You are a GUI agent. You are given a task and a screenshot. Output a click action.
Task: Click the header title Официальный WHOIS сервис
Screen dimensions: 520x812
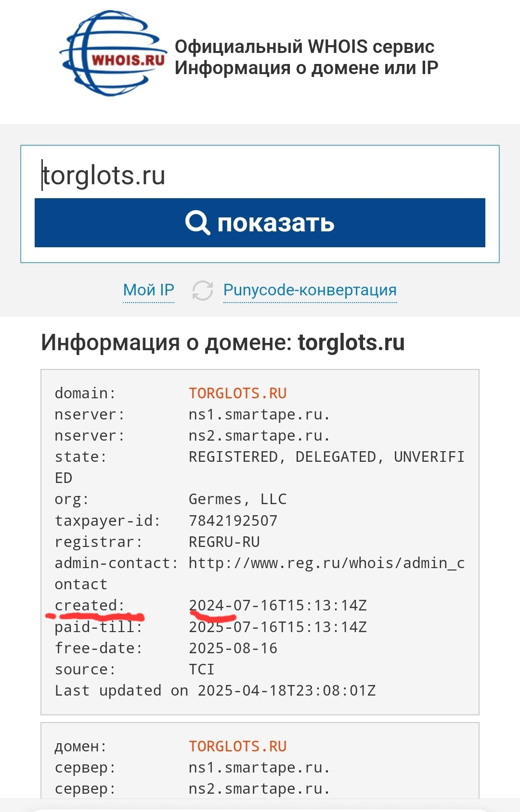(304, 47)
